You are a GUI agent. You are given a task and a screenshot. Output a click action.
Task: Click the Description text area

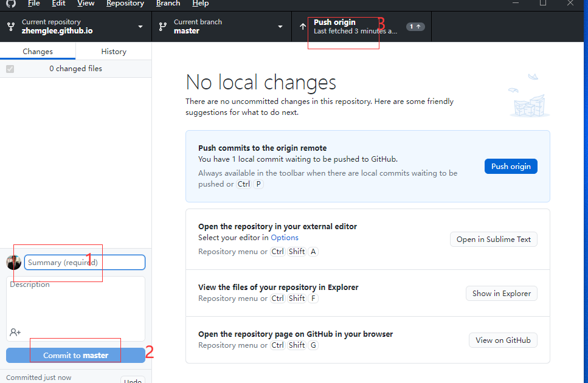click(76, 309)
